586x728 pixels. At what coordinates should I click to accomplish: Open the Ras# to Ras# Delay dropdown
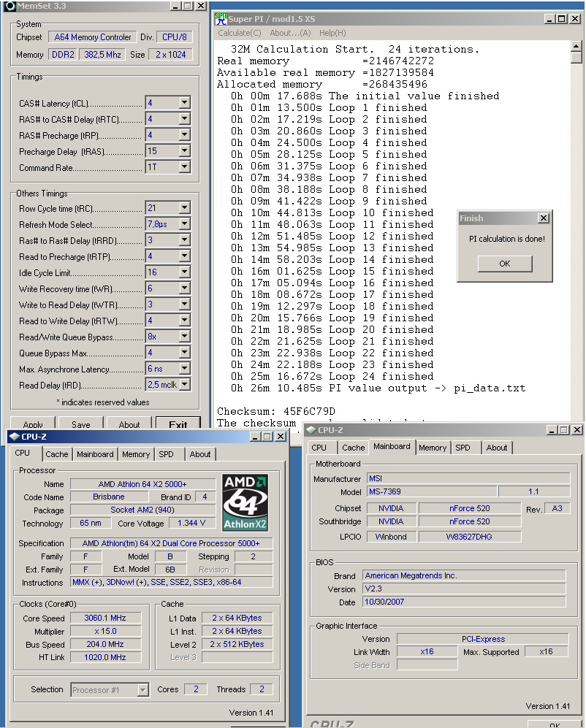[x=184, y=240]
